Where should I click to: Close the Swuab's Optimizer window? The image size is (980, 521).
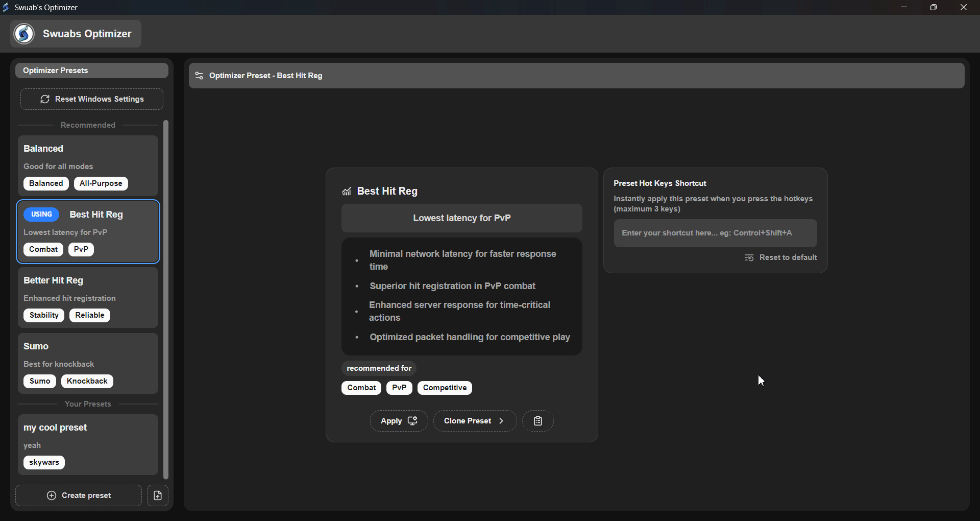pyautogui.click(x=964, y=7)
